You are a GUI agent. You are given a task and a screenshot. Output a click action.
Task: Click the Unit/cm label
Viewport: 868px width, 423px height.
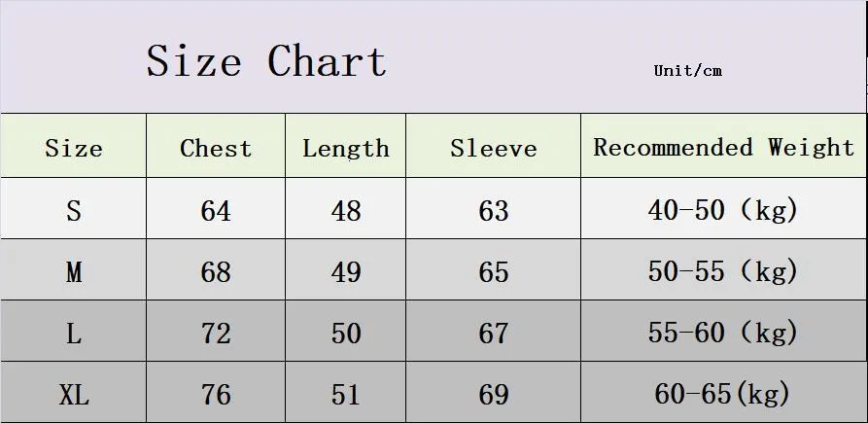click(x=687, y=70)
